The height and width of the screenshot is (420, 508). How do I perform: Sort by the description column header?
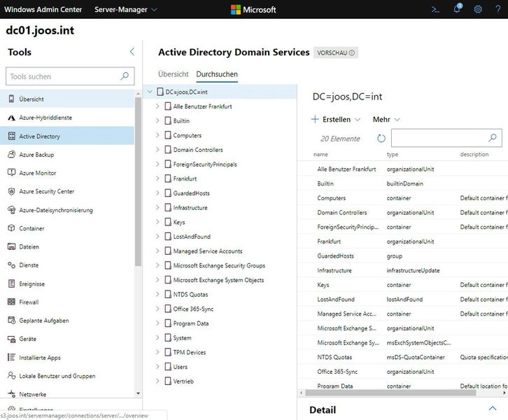474,154
